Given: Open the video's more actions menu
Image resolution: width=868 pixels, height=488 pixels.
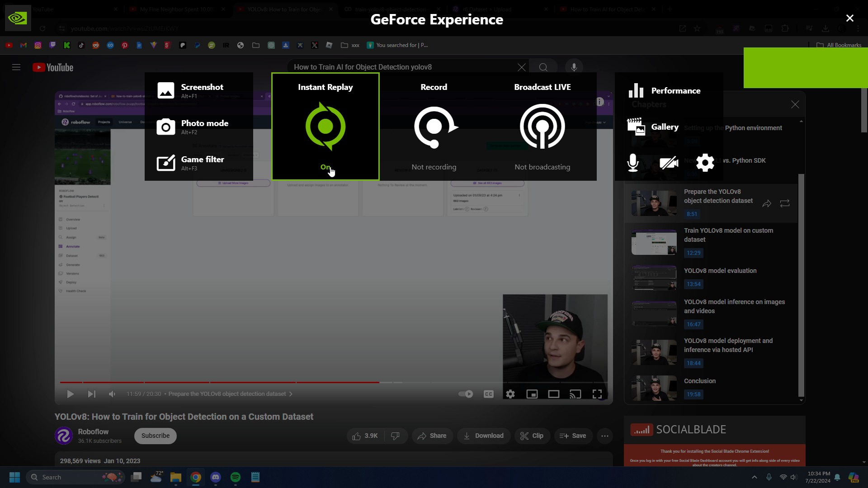Looking at the screenshot, I should pos(604,436).
